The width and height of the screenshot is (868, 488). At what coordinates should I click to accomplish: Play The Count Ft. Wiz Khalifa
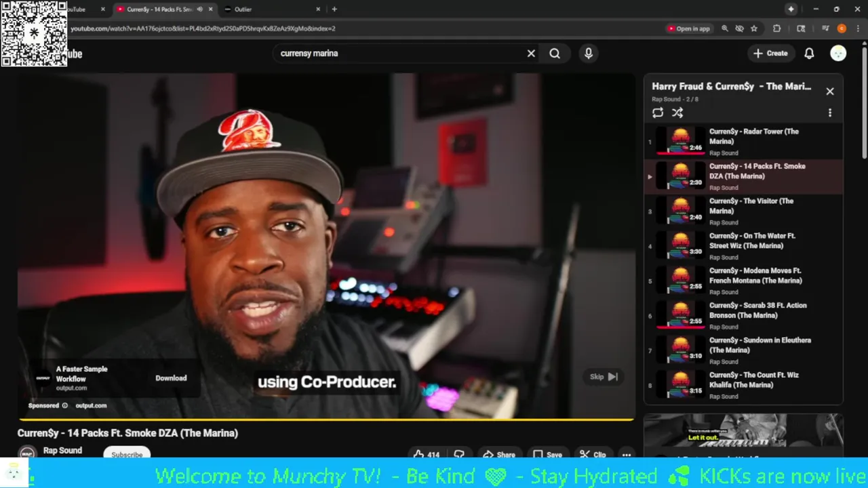point(743,386)
